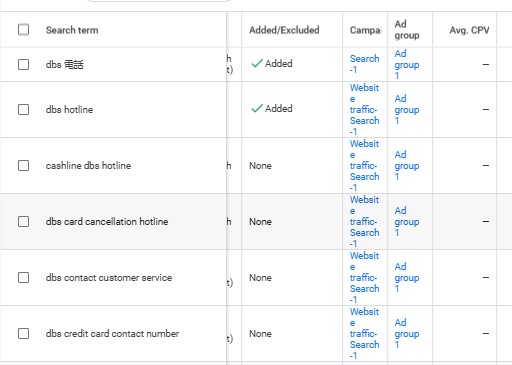Image resolution: width=512 pixels, height=365 pixels.
Task: Click the Campaign column header
Action: (365, 30)
